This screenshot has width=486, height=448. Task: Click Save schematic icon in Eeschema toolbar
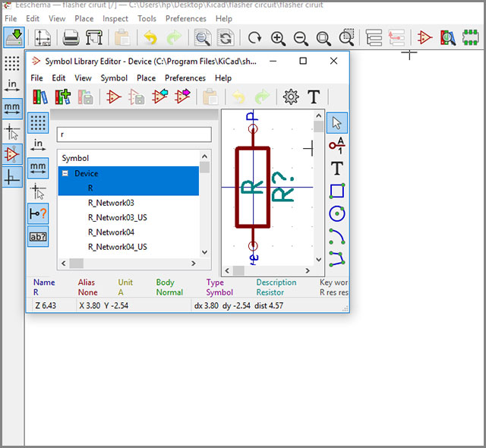point(14,37)
